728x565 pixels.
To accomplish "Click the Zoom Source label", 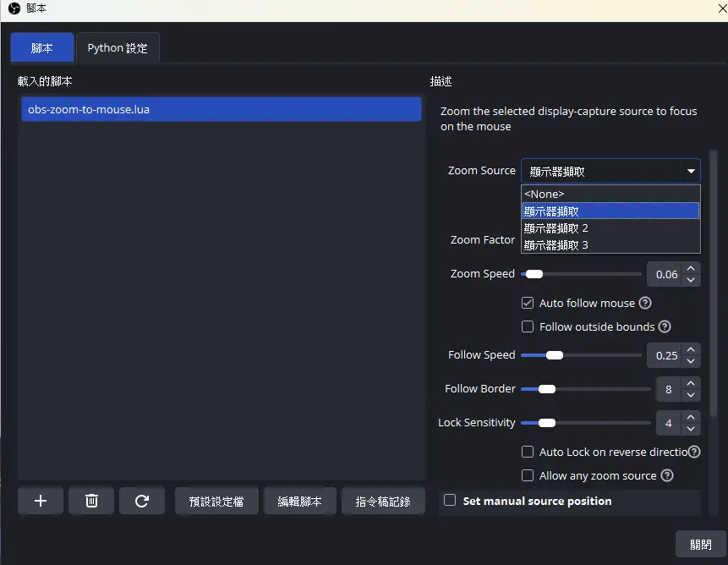I will (481, 170).
